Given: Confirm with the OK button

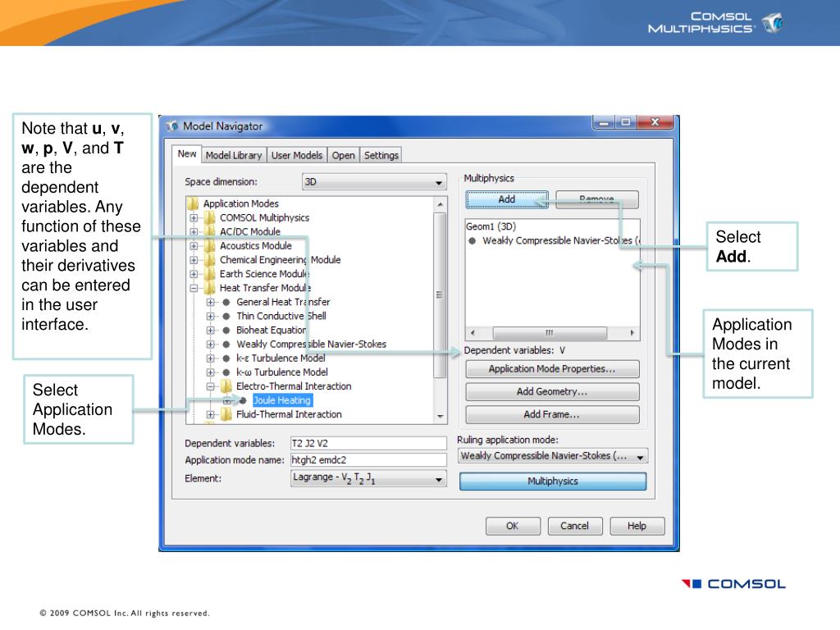Looking at the screenshot, I should click(x=513, y=526).
